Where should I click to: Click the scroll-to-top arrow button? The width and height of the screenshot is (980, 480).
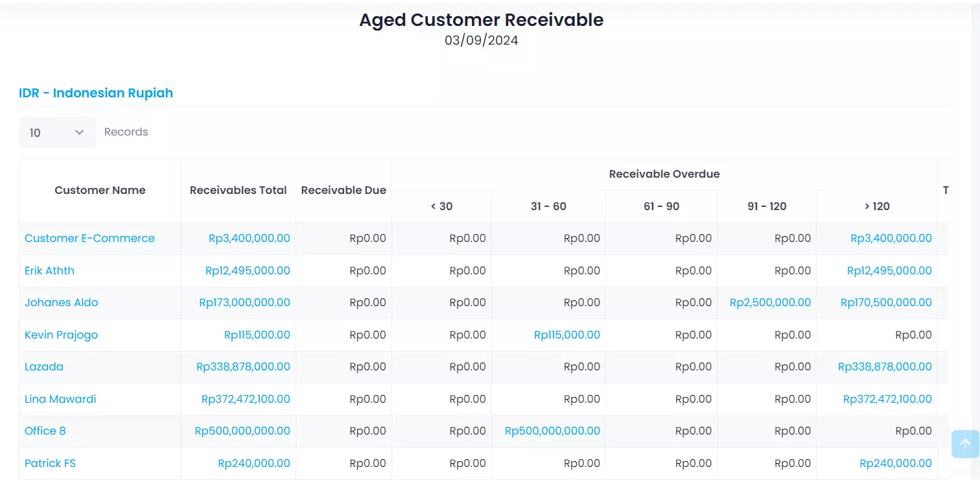click(964, 444)
